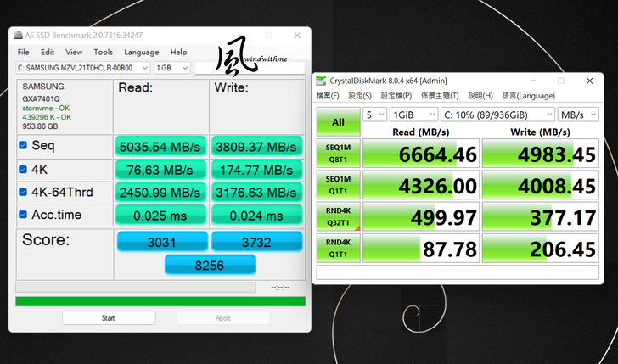Click the 4K-64Thrd write result 3176.63 MB/s
The width and height of the screenshot is (618, 364).
256,193
